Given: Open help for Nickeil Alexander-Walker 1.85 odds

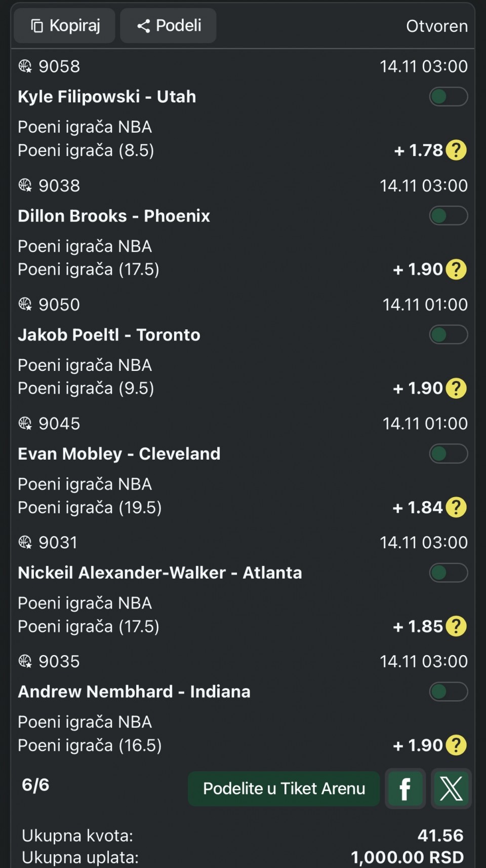Looking at the screenshot, I should [456, 626].
